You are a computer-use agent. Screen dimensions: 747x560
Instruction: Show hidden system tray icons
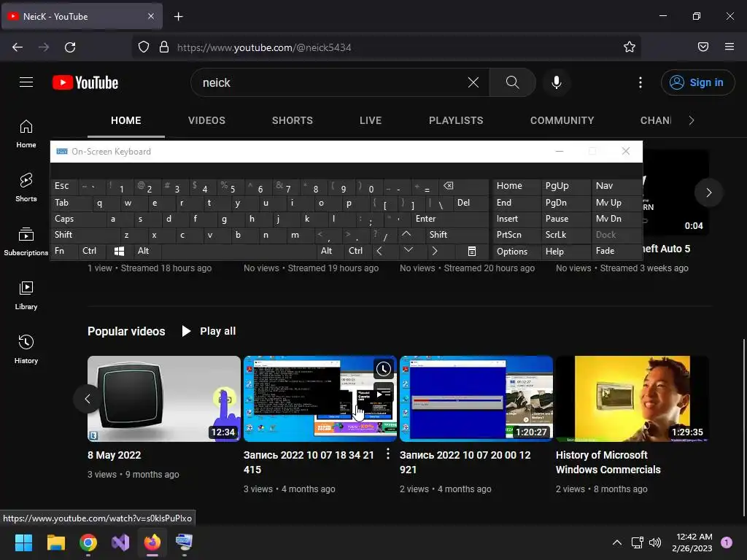click(x=617, y=542)
